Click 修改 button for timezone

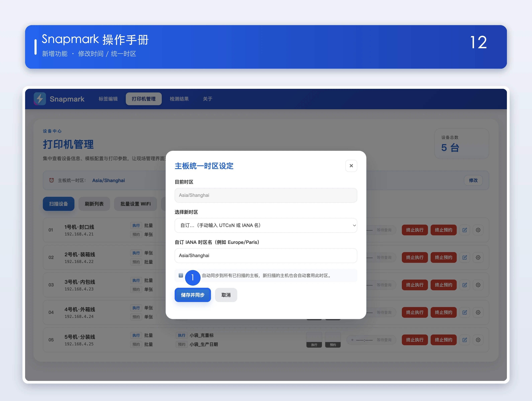[473, 180]
